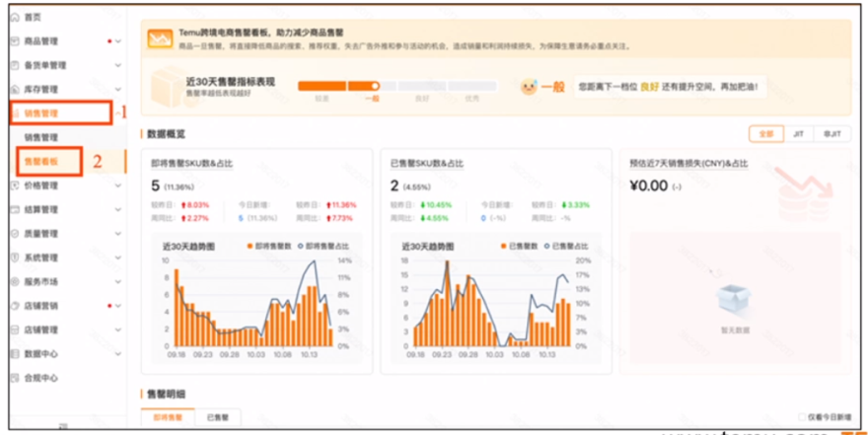
Task: Toggle 即将售罄占比 legend series
Action: pos(324,247)
